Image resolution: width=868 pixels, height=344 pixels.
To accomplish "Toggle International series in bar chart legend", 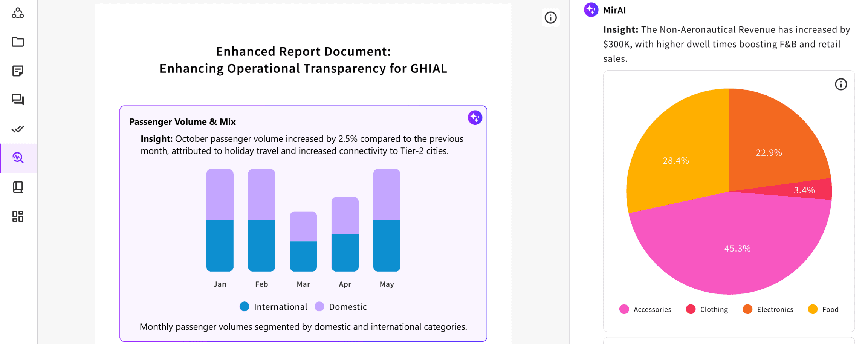I will click(274, 307).
